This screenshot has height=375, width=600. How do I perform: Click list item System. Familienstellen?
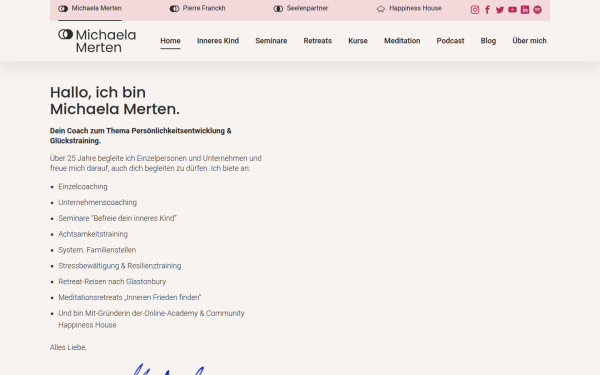(x=97, y=250)
